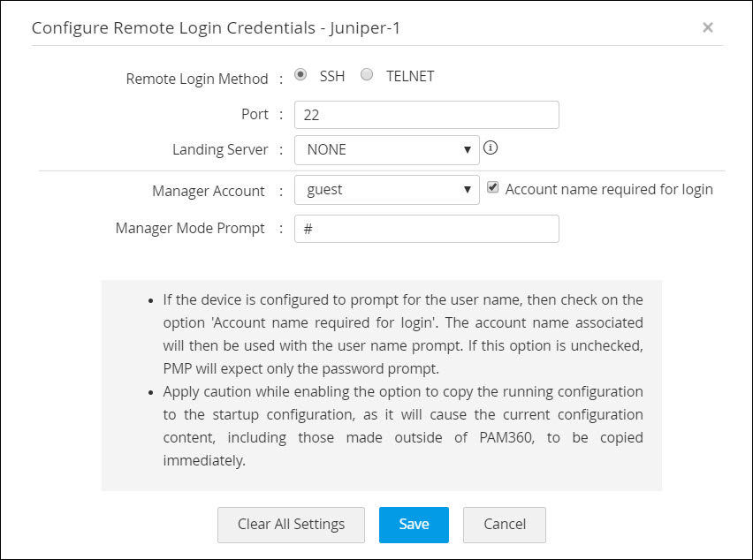Click the dialog title mentioning Juniper-1
The image size is (753, 560).
coord(217,27)
